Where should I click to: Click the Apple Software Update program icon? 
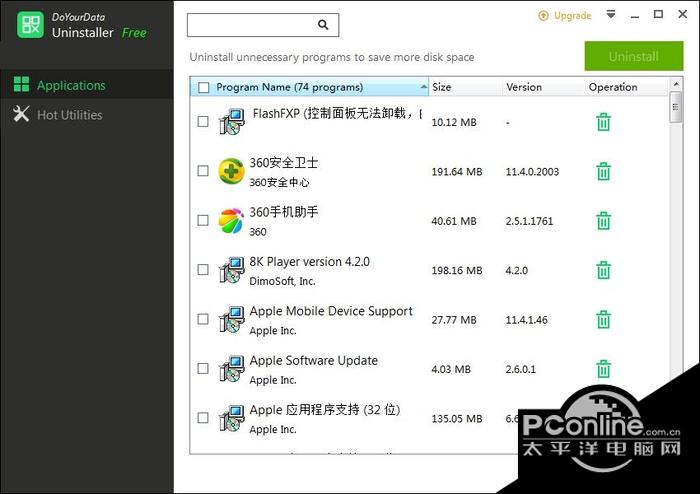(x=232, y=369)
